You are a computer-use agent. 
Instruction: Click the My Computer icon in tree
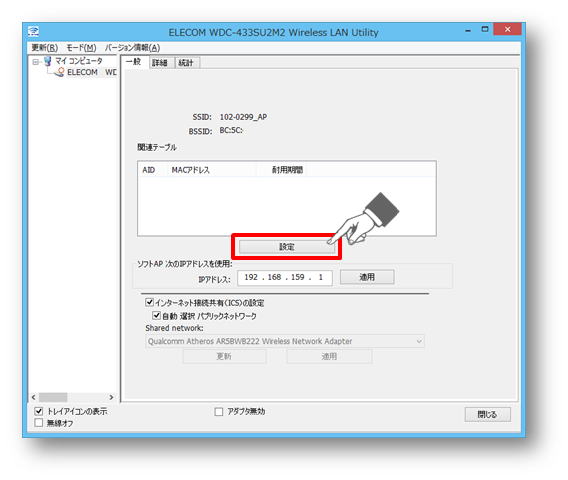48,61
